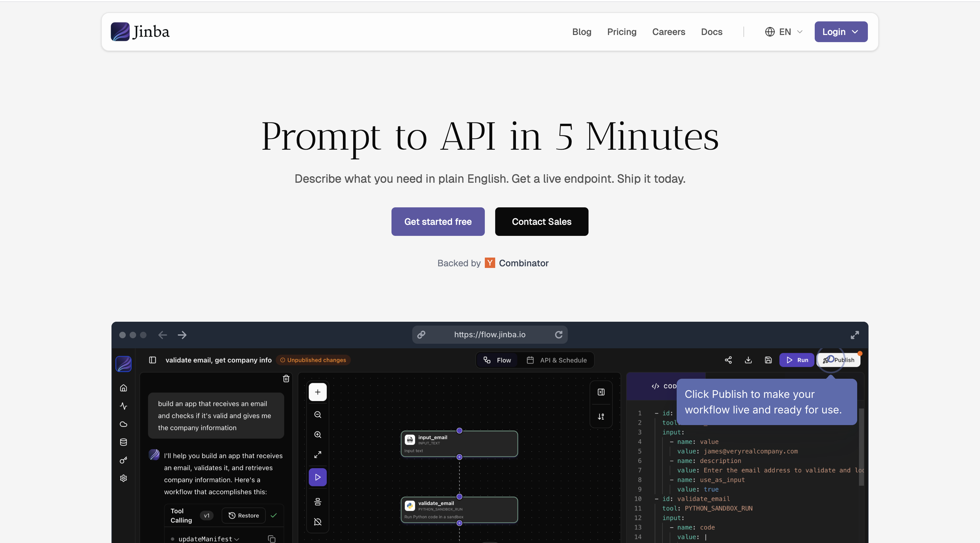Click the share icon near Run button
The width and height of the screenshot is (980, 543).
click(729, 360)
